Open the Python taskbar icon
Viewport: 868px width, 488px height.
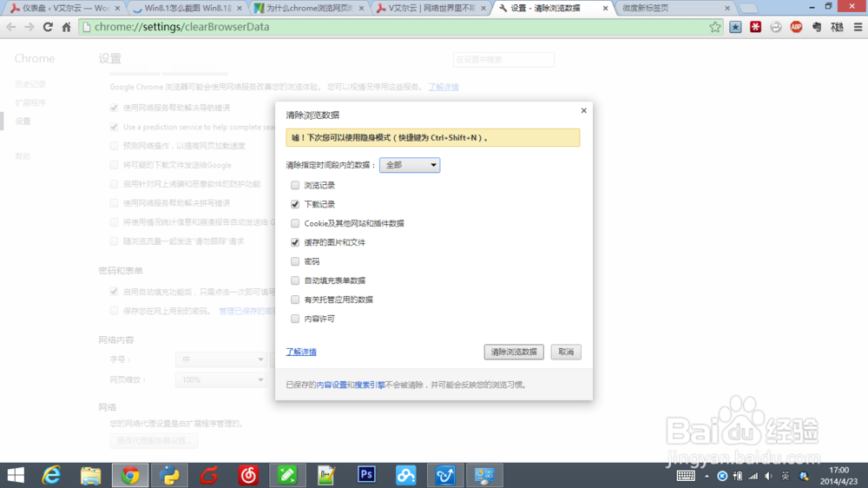(169, 475)
